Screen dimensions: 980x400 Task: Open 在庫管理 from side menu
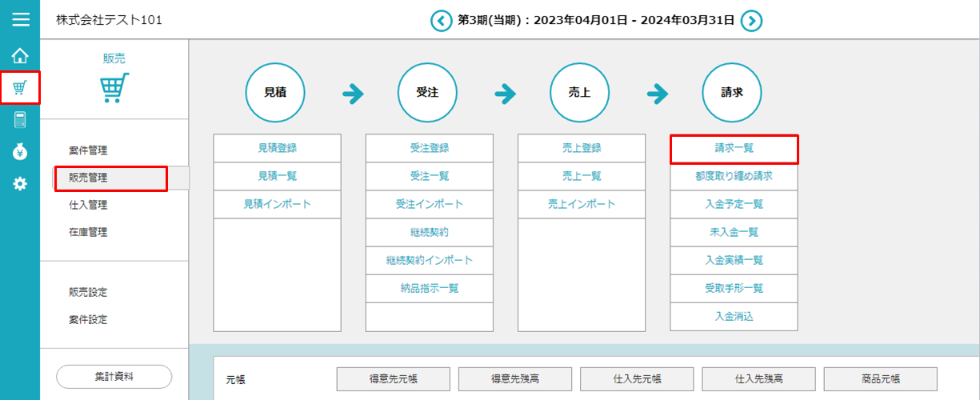coord(88,233)
